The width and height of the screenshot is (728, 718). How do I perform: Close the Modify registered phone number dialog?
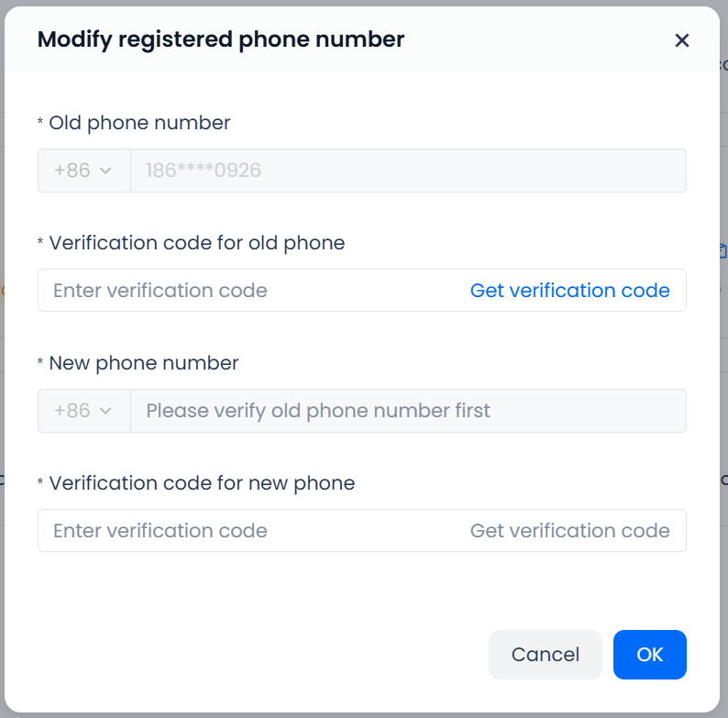click(x=681, y=40)
